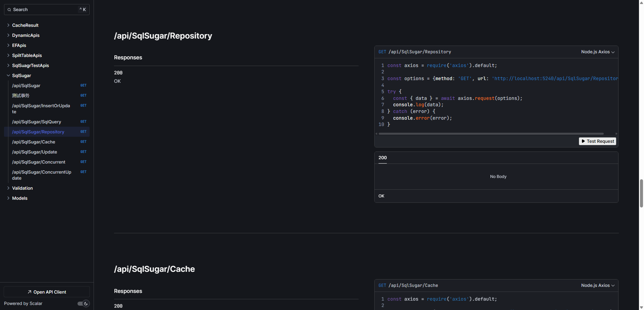Open Node.js Axios dropdown for Cache
This screenshot has height=310, width=644.
click(598, 285)
